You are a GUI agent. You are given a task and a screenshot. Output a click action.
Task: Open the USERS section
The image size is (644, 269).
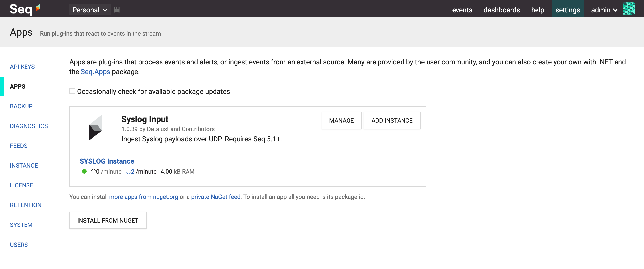tap(19, 245)
